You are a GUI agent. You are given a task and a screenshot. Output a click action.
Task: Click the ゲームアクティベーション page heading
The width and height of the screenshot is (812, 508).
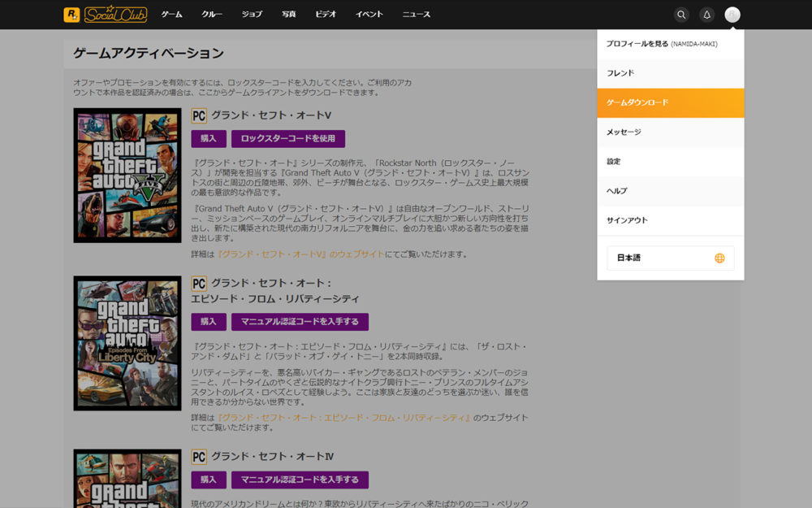pos(149,53)
